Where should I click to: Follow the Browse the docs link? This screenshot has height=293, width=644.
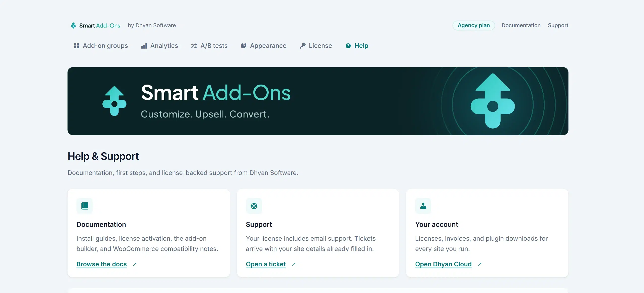pyautogui.click(x=102, y=264)
